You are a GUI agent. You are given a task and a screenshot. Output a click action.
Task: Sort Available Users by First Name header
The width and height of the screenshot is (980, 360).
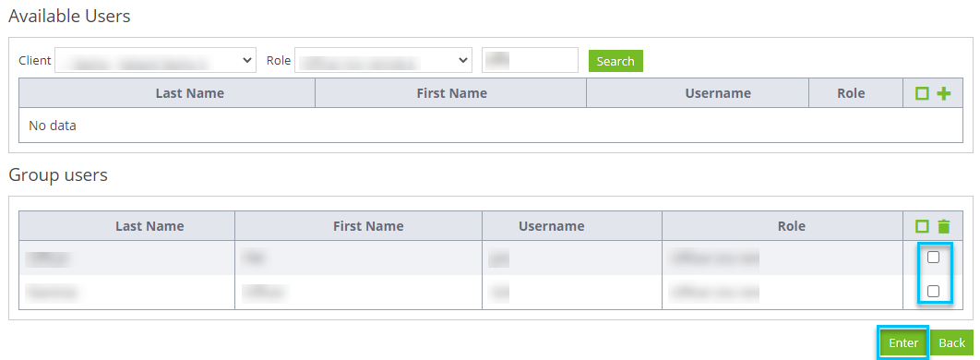click(451, 93)
